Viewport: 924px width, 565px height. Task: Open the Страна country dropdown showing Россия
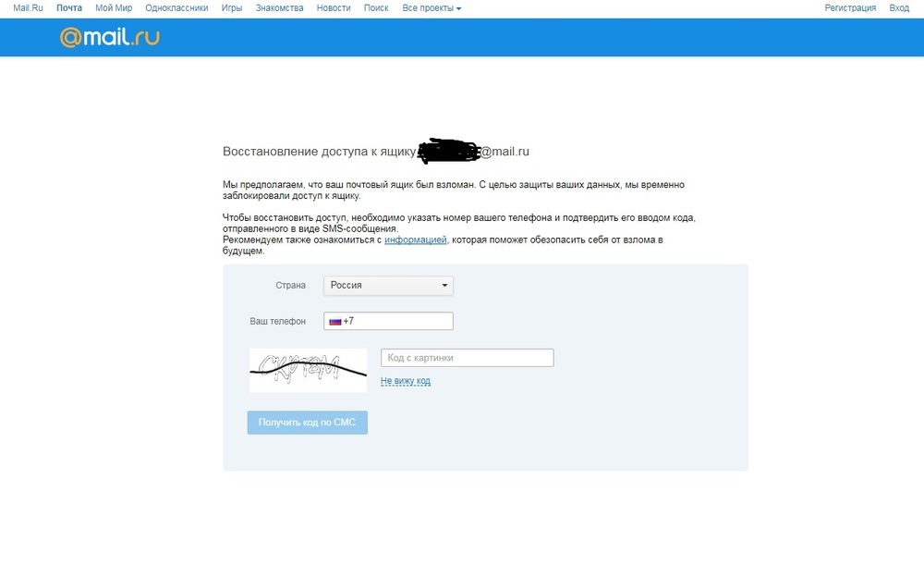[388, 286]
